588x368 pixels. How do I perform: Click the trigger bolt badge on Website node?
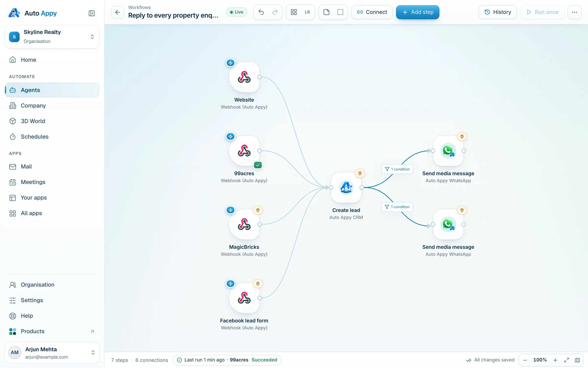tap(230, 63)
